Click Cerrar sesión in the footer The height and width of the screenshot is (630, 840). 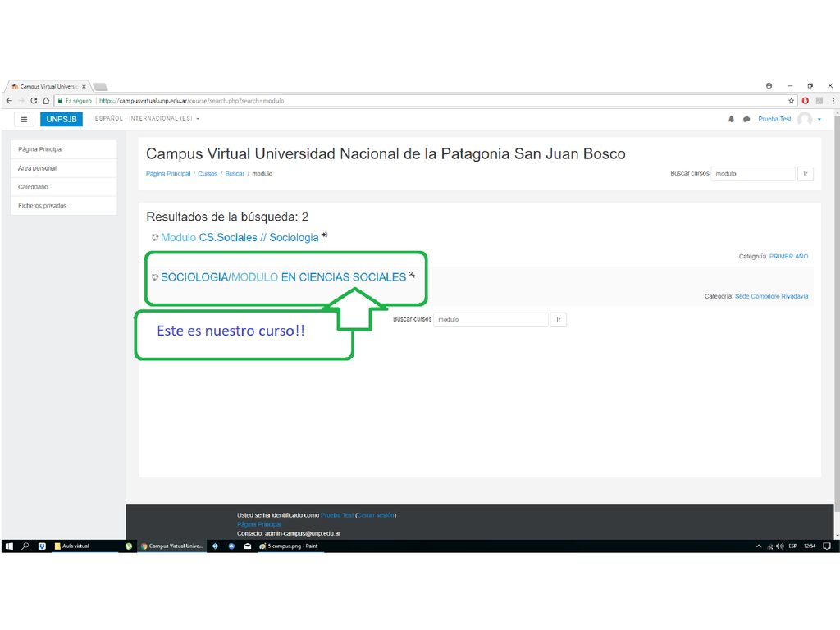click(376, 515)
